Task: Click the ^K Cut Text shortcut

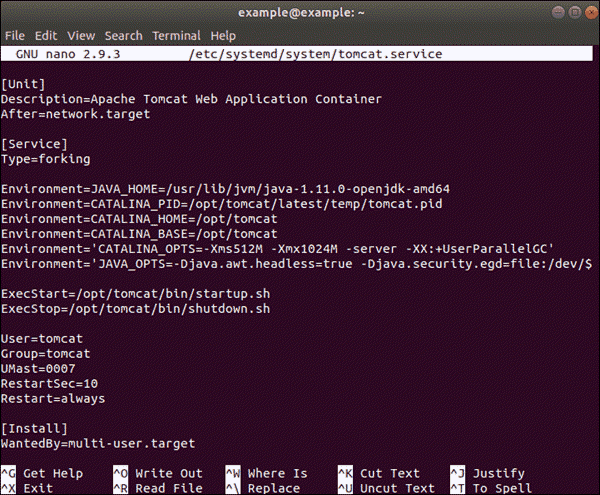Action: tap(379, 474)
